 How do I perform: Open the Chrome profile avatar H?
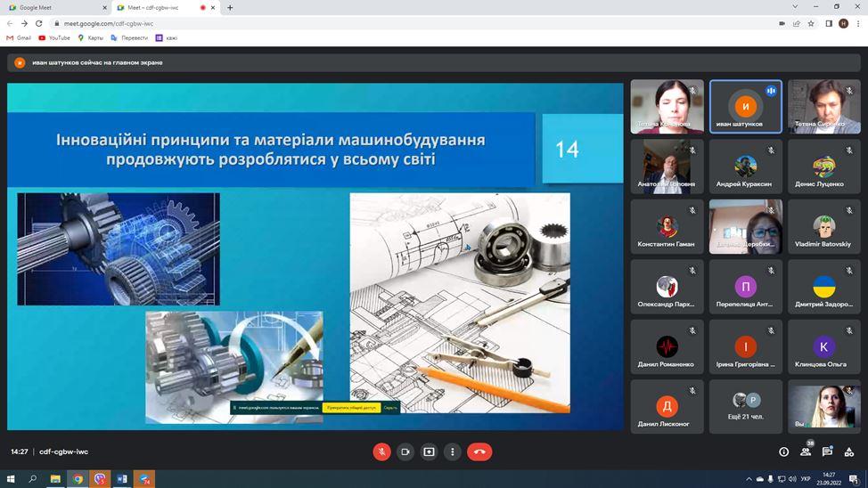pyautogui.click(x=843, y=23)
